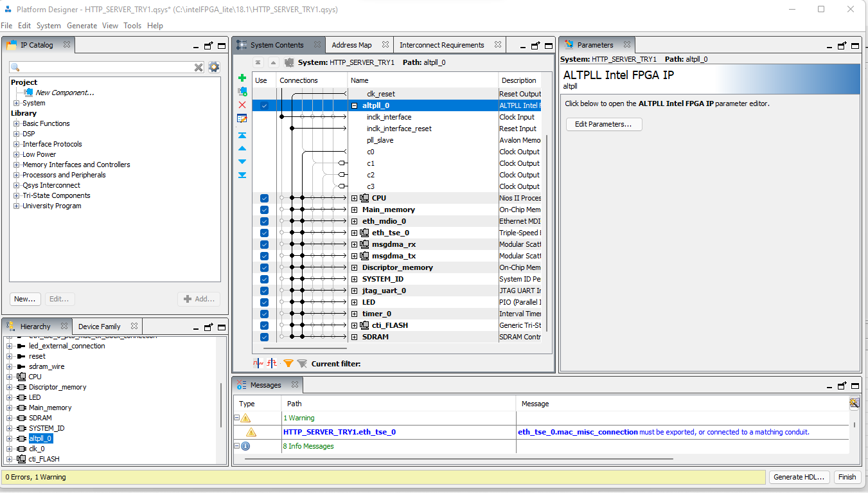Toggle the Use checkbox for jtag_uart_0
This screenshot has width=868, height=493.
coord(264,291)
